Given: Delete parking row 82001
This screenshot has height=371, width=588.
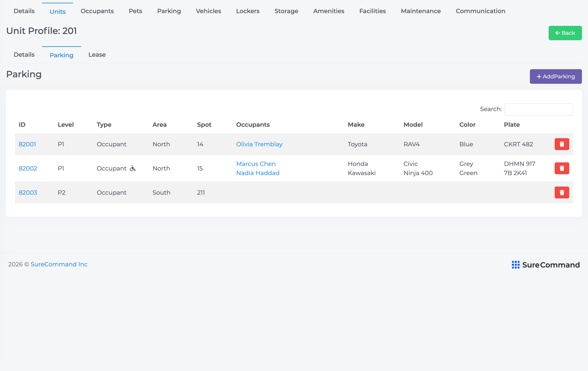Looking at the screenshot, I should (x=562, y=144).
